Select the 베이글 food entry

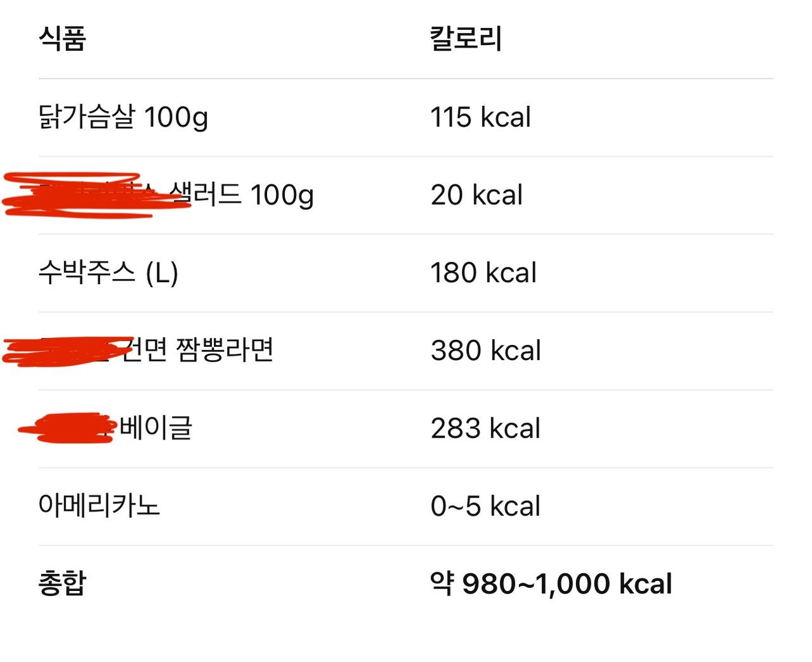coord(155,428)
